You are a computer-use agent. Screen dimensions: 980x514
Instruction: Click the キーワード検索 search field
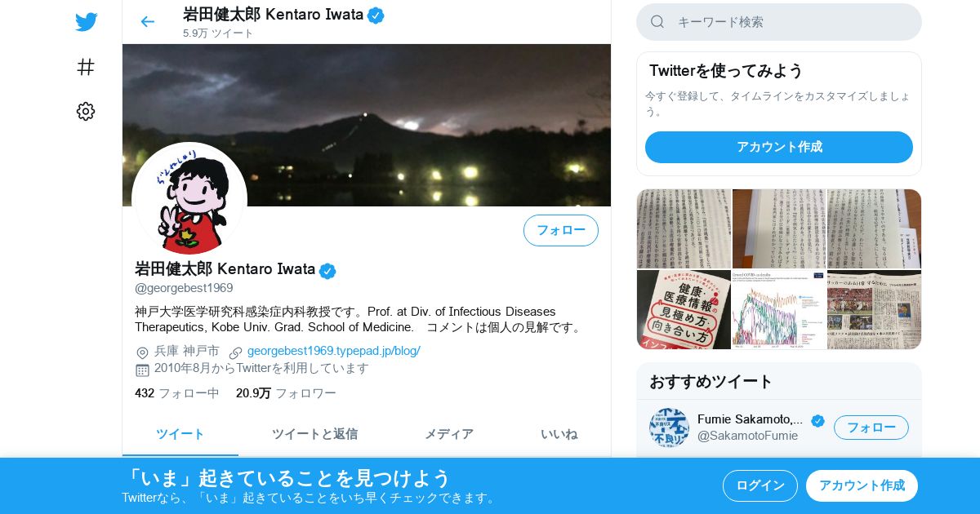pyautogui.click(x=779, y=22)
